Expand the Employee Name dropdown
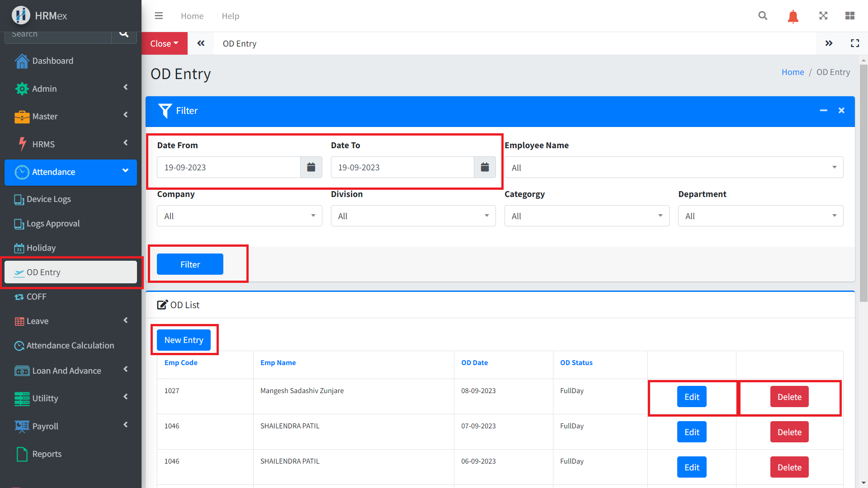868x488 pixels. pyautogui.click(x=674, y=168)
